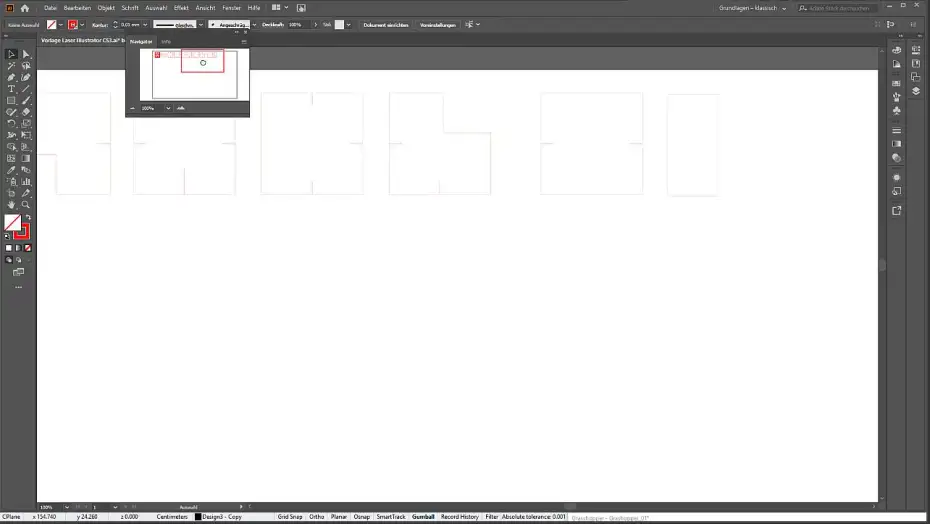The image size is (930, 524).
Task: Click the Voreinstellungen button
Action: pyautogui.click(x=439, y=24)
